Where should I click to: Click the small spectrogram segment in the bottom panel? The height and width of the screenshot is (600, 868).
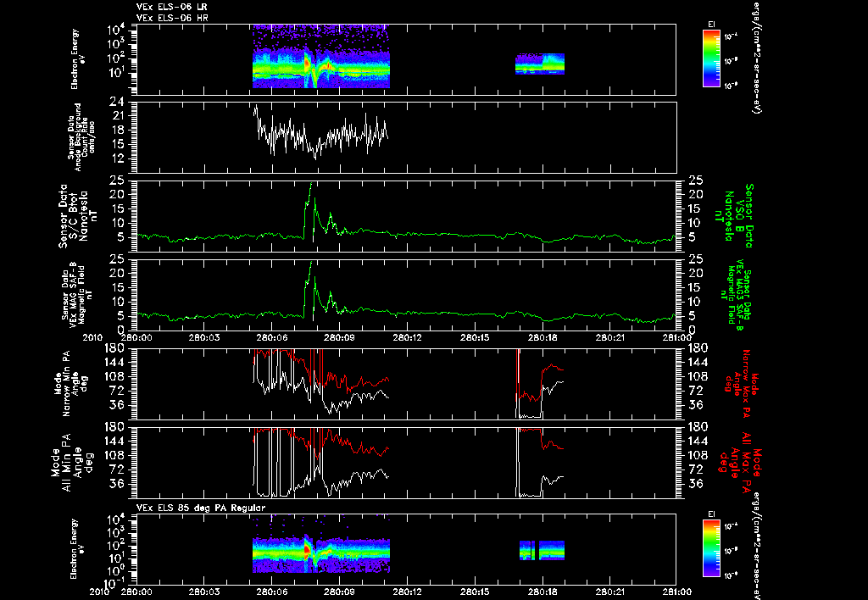tap(542, 550)
